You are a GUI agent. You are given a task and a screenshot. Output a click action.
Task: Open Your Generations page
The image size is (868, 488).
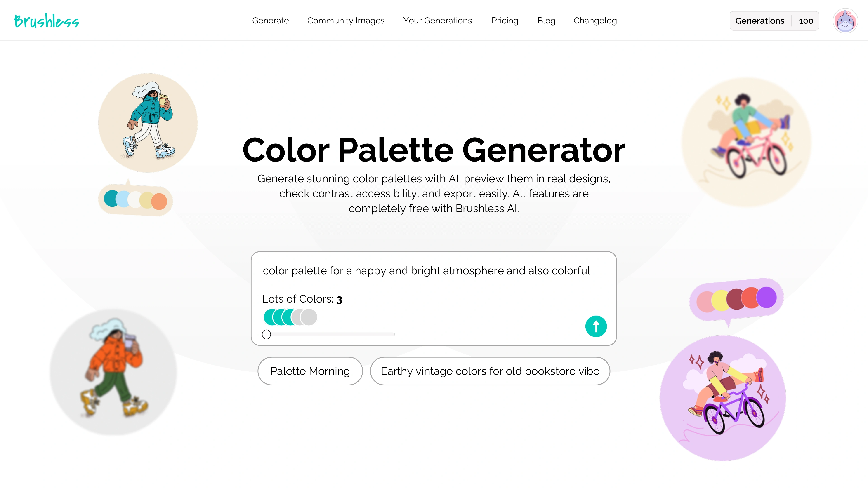(x=437, y=21)
